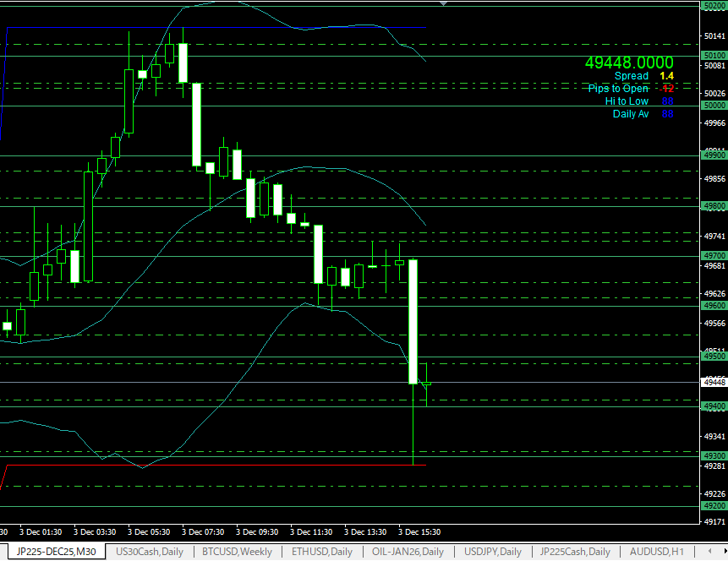This screenshot has width=728, height=561.
Task: Select the red horizontal support line
Action: tap(211, 465)
